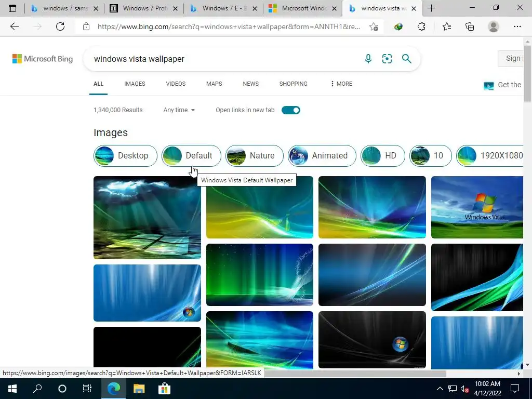The width and height of the screenshot is (532, 399).
Task: Click the Default image filter chip
Action: pos(191,156)
